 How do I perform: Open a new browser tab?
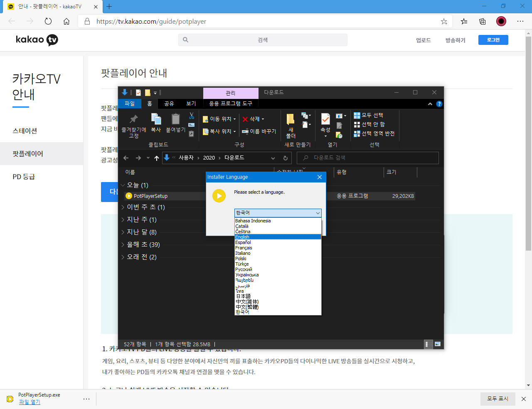[109, 6]
